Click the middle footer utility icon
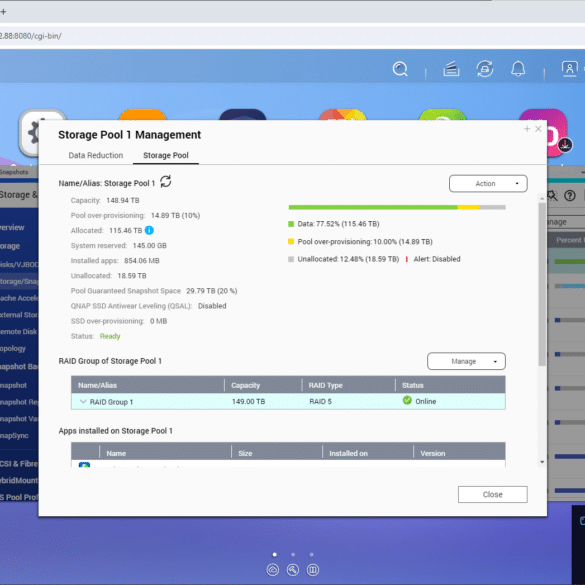 click(x=293, y=570)
